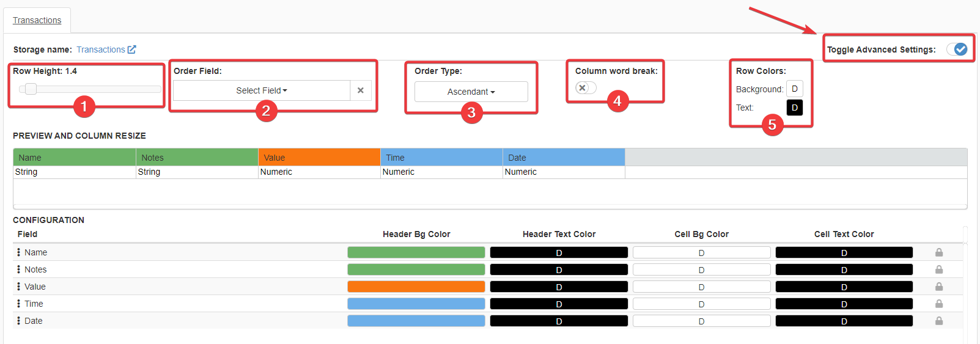The width and height of the screenshot is (980, 344).
Task: Click the lock icon in Date row
Action: coord(938,321)
